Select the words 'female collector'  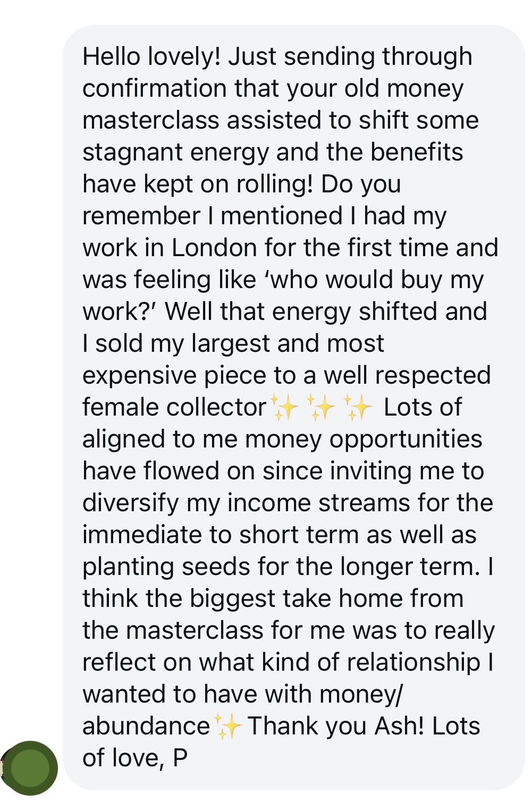coord(174,407)
